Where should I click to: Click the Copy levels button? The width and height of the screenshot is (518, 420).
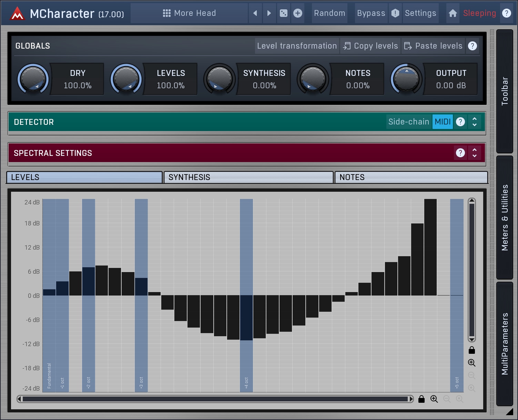(x=370, y=46)
